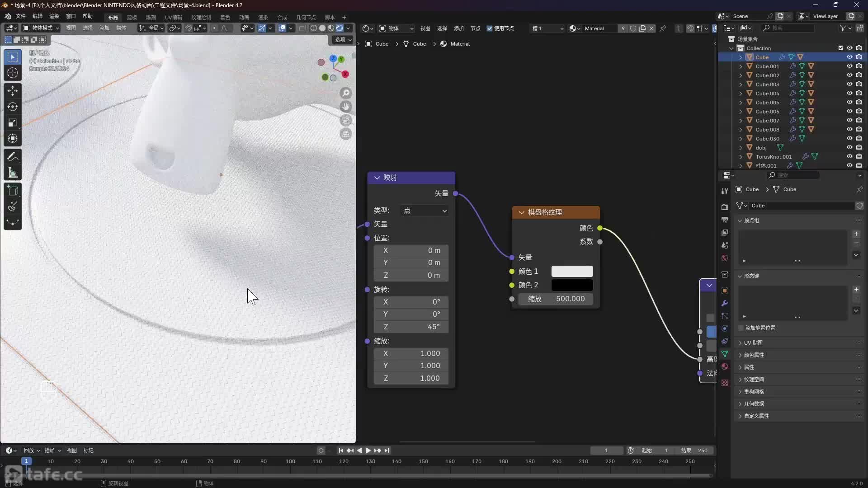Click the viewport zoom magnifier icon

click(346, 93)
